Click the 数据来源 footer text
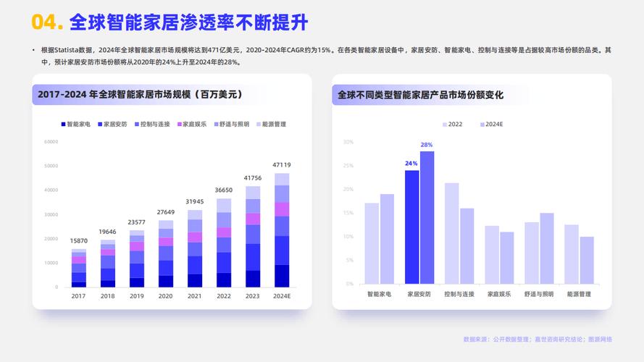Screen dimensions: 644x362 pos(538,339)
